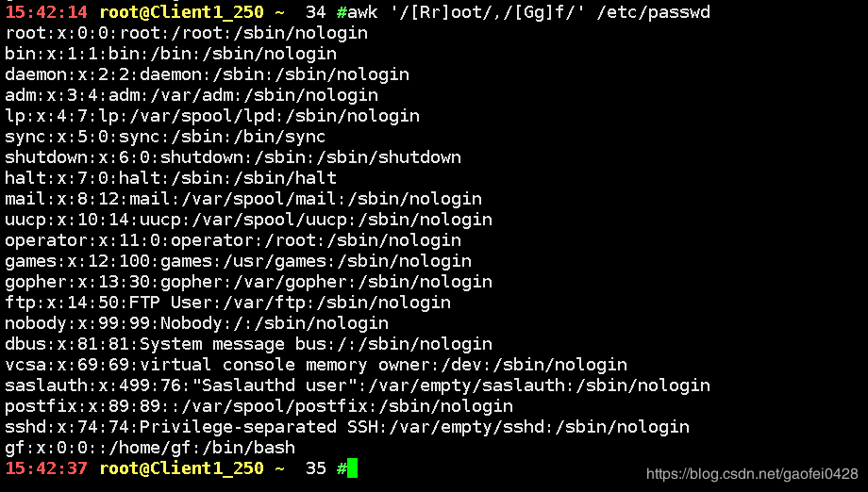The height and width of the screenshot is (492, 868).
Task: Click the nobody:x:99:99 output line
Action: pyautogui.click(x=197, y=323)
